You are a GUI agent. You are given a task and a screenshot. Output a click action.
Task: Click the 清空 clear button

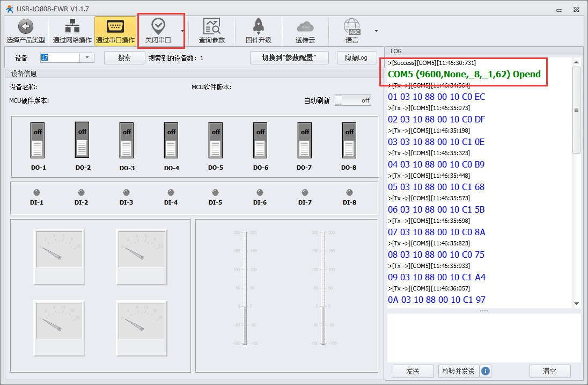[550, 371]
